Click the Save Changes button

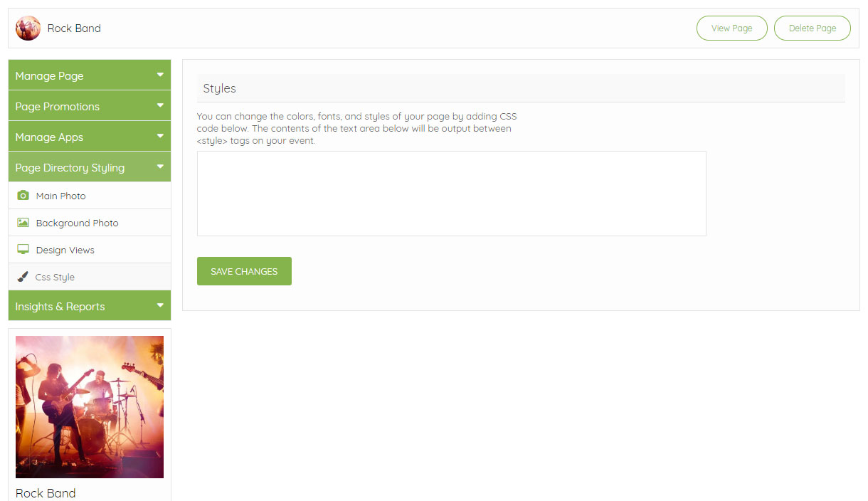244,271
